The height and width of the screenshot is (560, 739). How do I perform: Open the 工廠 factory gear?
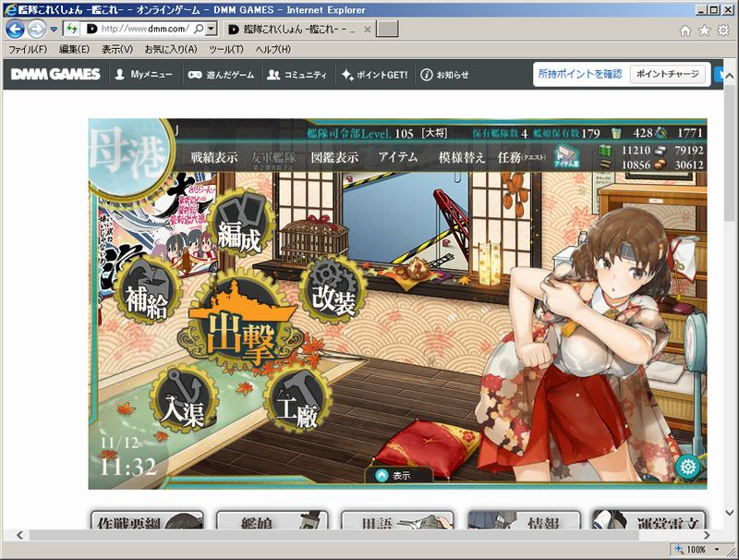297,400
